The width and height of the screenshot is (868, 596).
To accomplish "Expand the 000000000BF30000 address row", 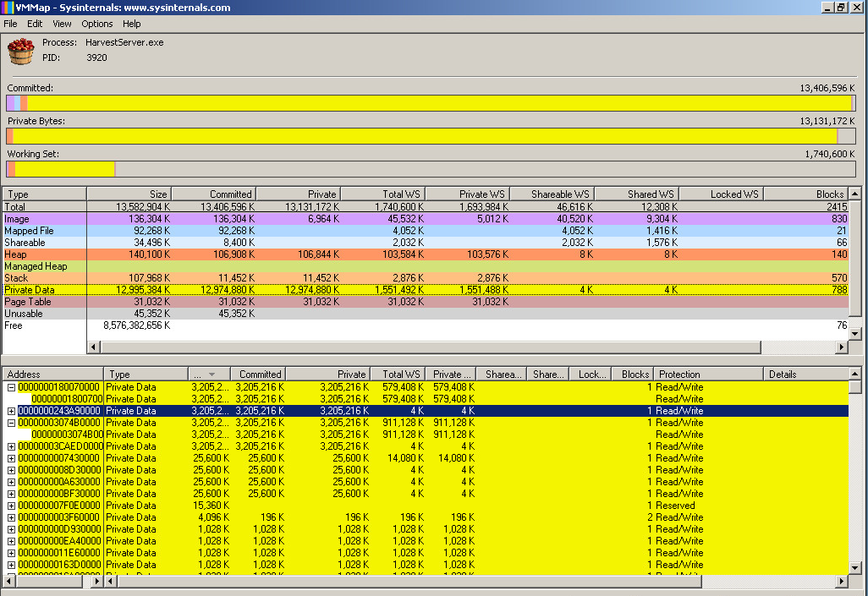I will (11, 494).
